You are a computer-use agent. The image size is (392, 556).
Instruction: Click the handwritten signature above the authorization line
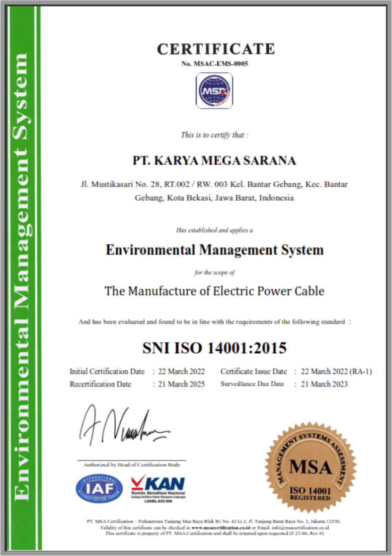pyautogui.click(x=124, y=425)
